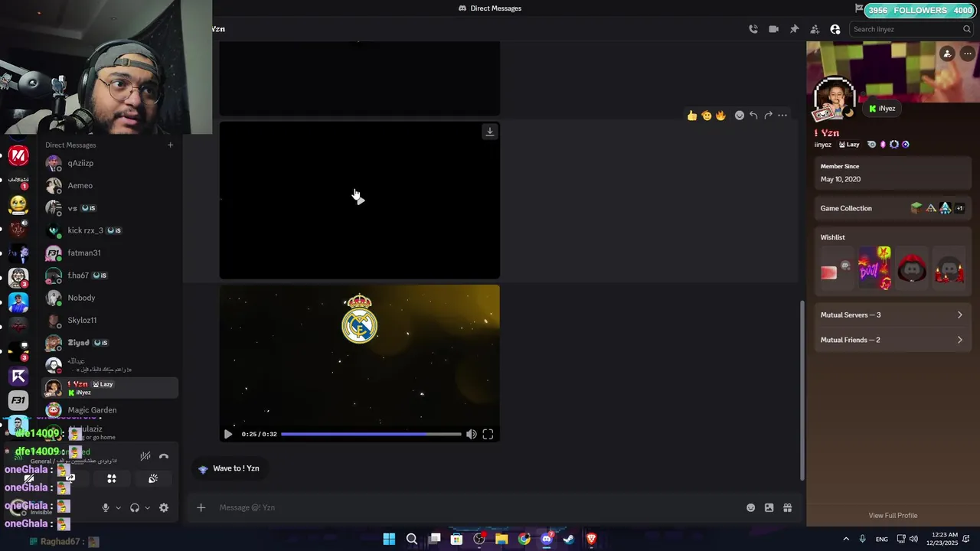Click the Lazy server tag on profile

click(849, 145)
